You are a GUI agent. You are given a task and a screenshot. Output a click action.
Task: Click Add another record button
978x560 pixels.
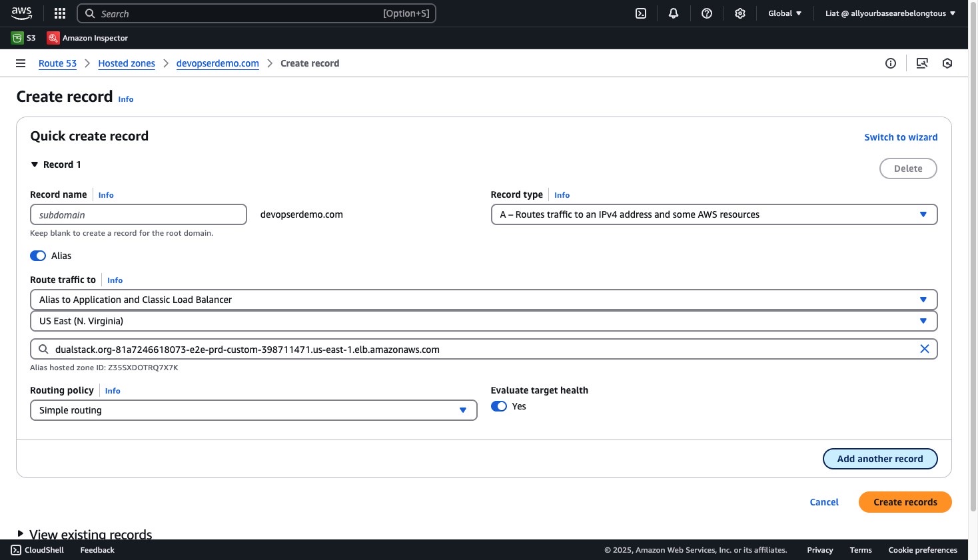[x=880, y=459]
